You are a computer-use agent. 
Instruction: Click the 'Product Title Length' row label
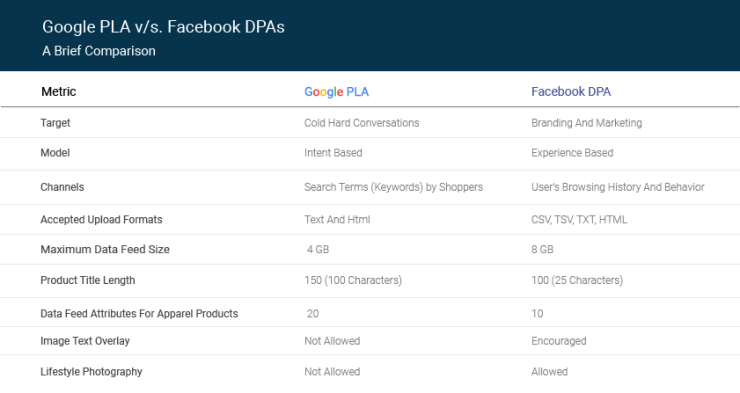click(88, 280)
